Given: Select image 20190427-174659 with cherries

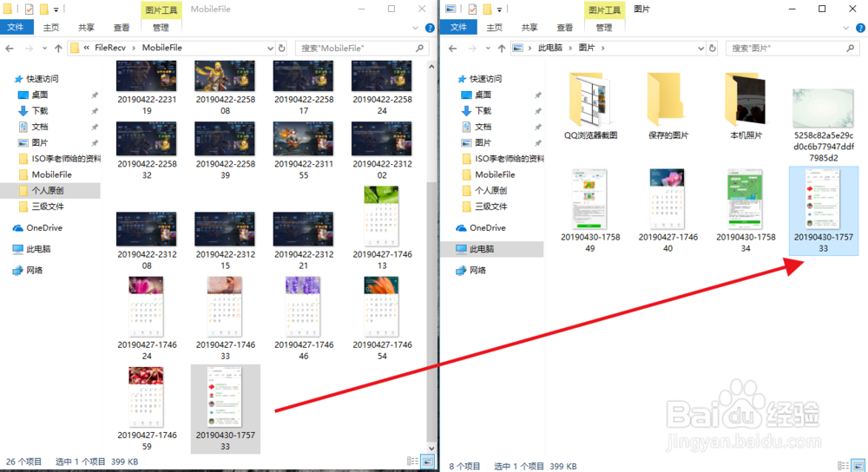Looking at the screenshot, I should [146, 409].
